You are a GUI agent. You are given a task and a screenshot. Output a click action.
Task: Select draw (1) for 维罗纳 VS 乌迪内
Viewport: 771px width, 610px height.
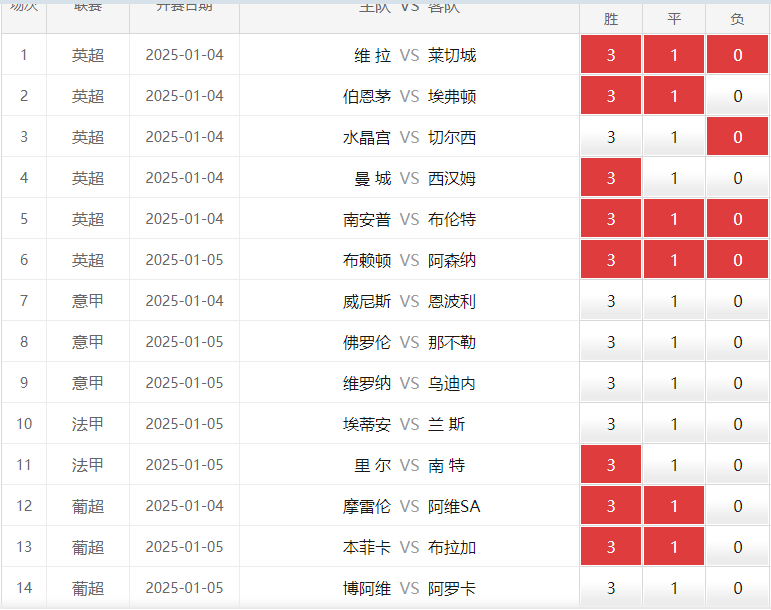pyautogui.click(x=674, y=383)
